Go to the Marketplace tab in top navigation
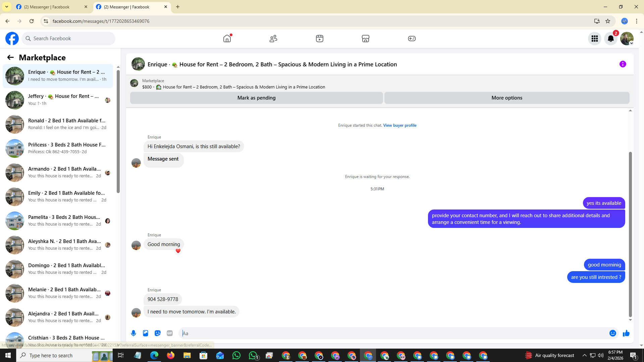The image size is (644, 362). [365, 39]
